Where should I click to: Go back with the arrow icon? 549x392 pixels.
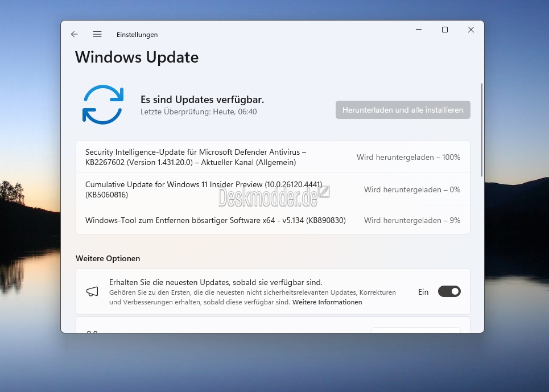click(74, 34)
